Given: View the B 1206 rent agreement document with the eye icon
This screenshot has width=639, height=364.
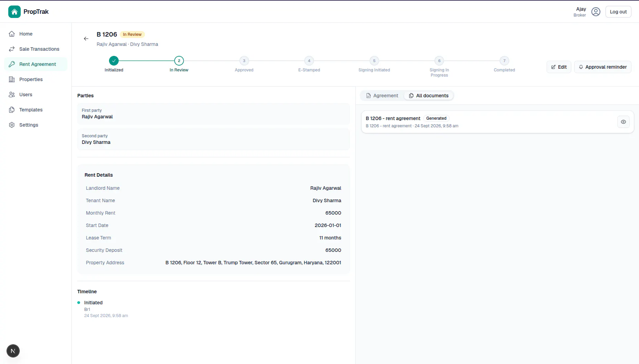Looking at the screenshot, I should pyautogui.click(x=623, y=122).
